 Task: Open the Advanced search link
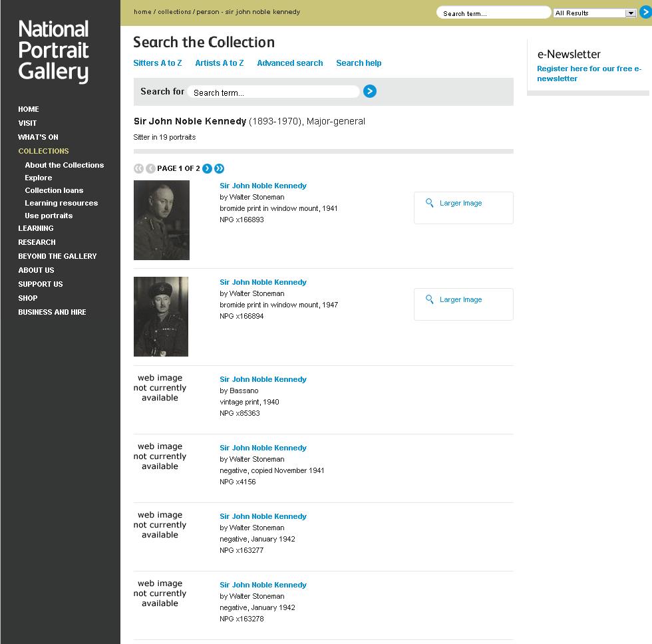pos(290,63)
